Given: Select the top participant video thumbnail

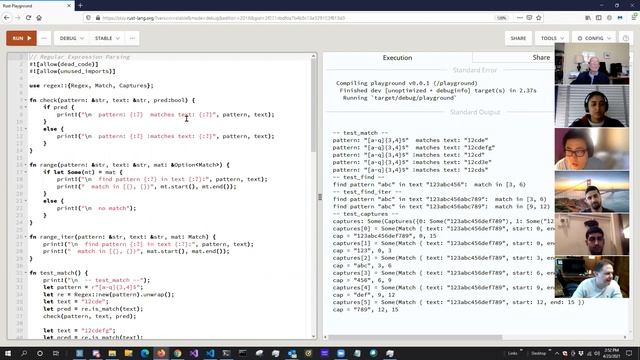Looking at the screenshot, I should coord(592,64).
